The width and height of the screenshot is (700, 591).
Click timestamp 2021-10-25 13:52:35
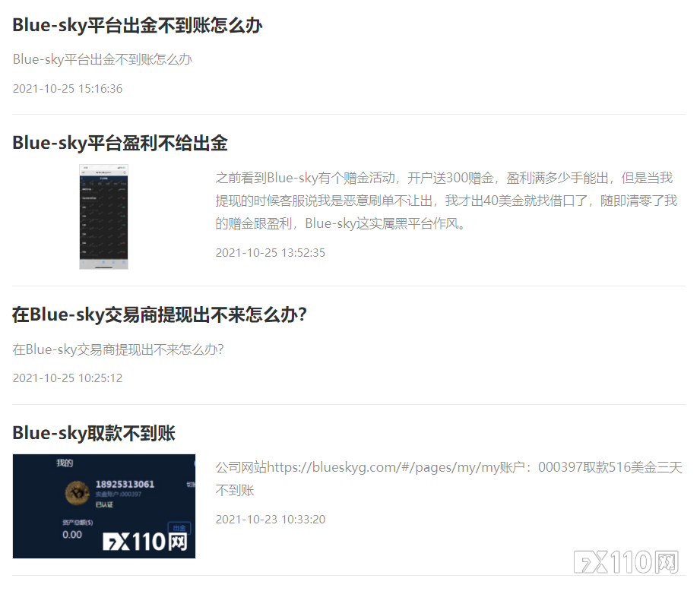[x=271, y=252]
